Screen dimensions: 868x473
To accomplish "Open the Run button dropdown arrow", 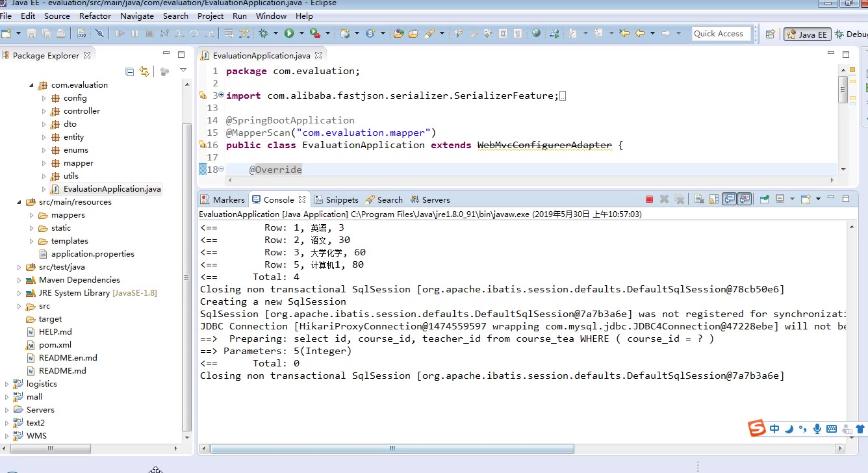I will pyautogui.click(x=300, y=33).
